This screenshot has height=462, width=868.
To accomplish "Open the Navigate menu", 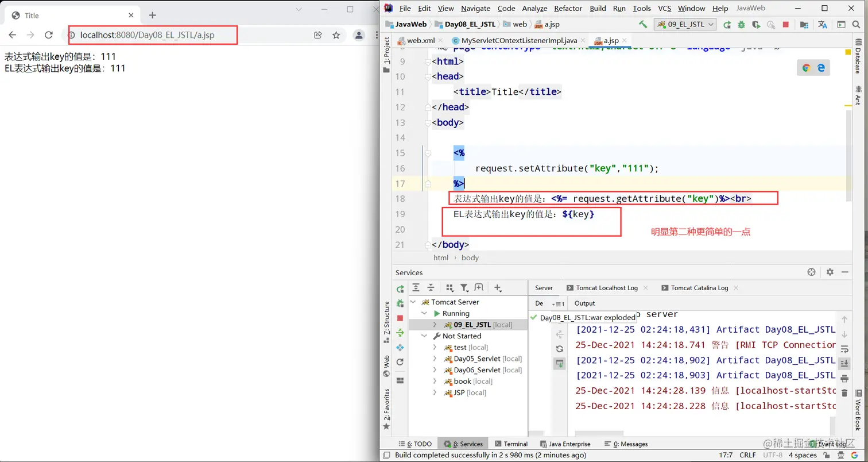I will click(x=475, y=8).
